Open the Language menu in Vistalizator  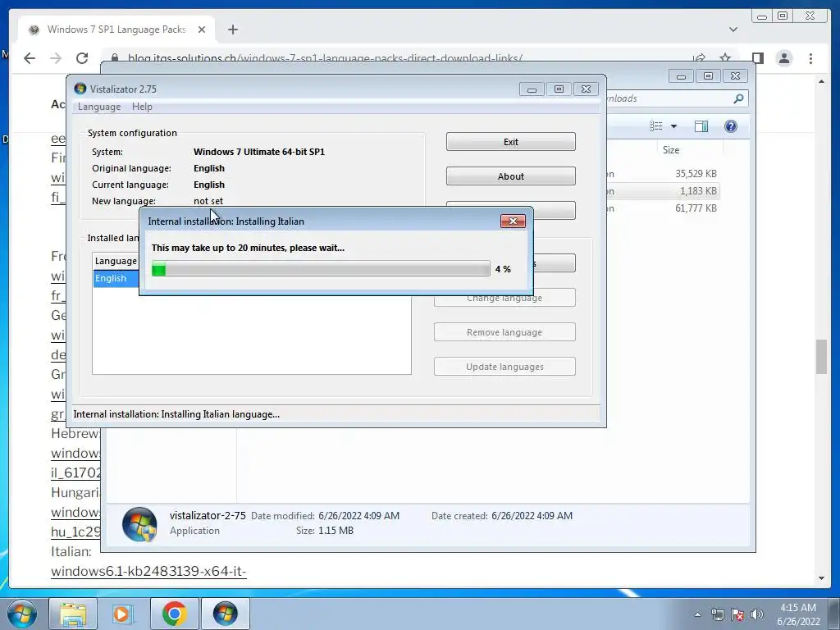(99, 107)
